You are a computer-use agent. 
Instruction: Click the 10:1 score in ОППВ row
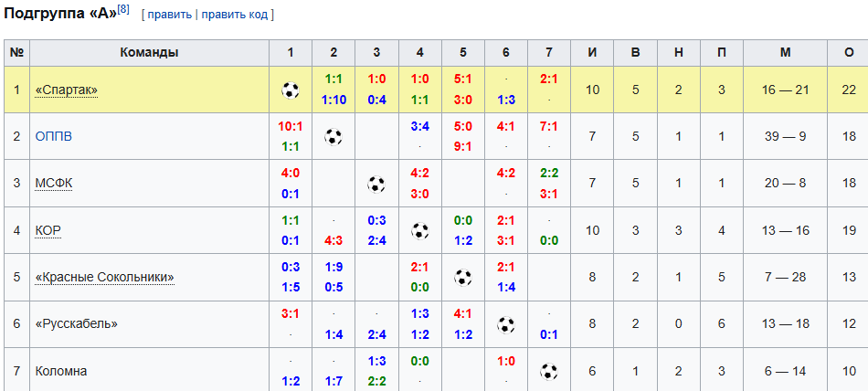coord(290,127)
